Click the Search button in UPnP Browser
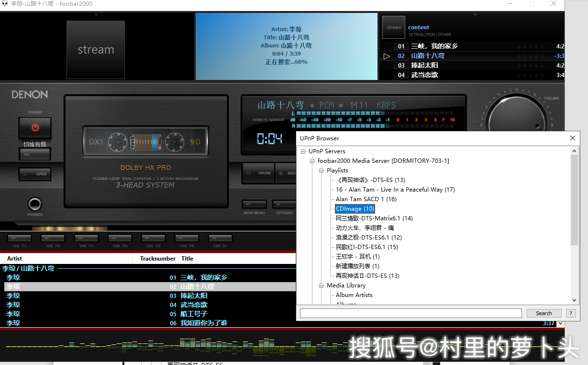This screenshot has height=365, width=588. tap(544, 313)
